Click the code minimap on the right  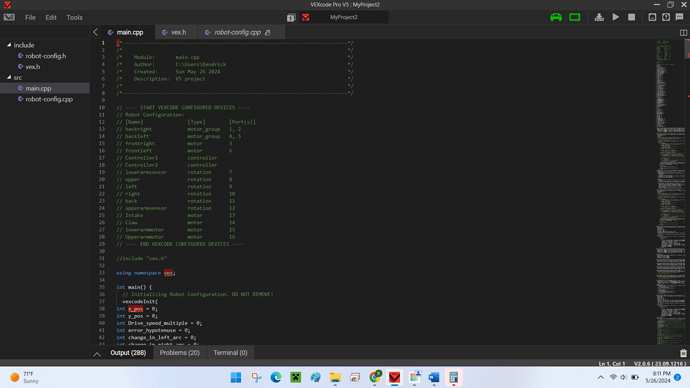pos(670,191)
